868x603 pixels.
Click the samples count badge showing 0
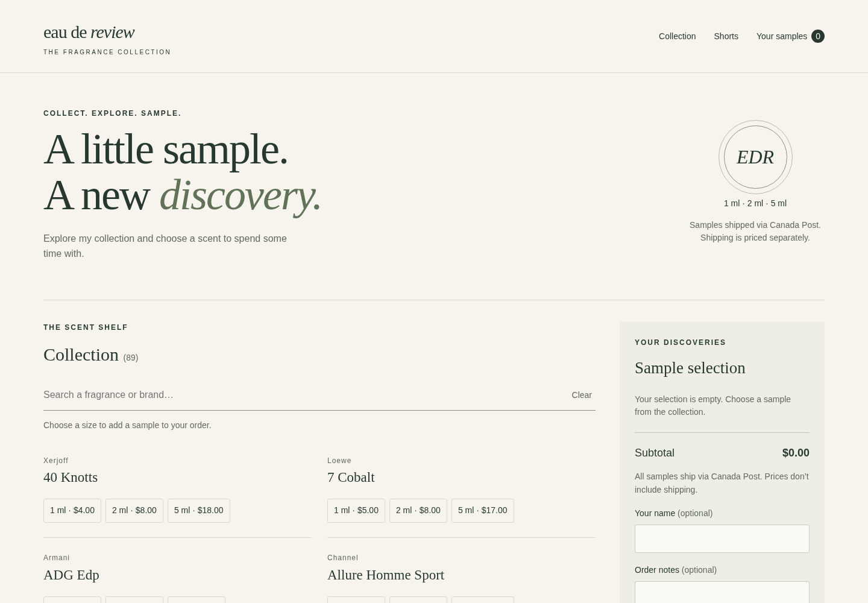(x=817, y=36)
